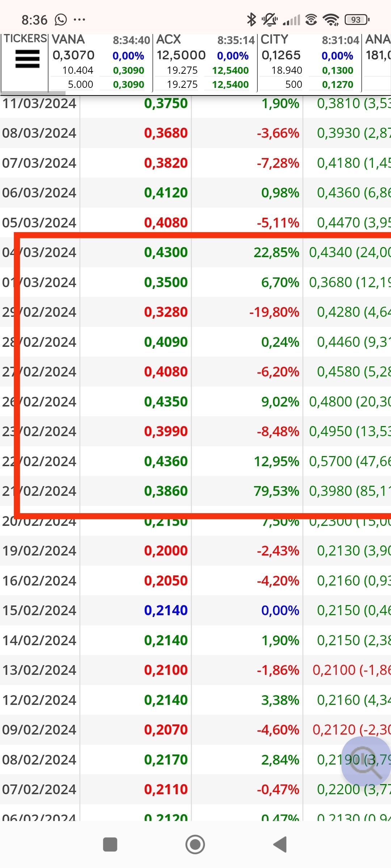
Task: Select closing price 0,3860
Action: click(x=166, y=491)
